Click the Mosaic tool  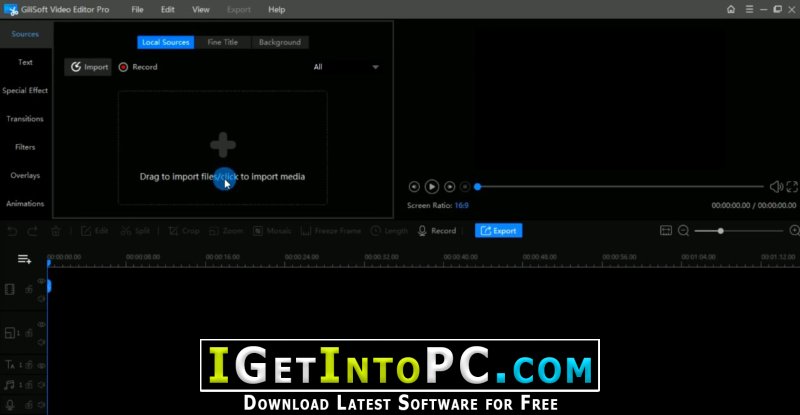pyautogui.click(x=272, y=231)
